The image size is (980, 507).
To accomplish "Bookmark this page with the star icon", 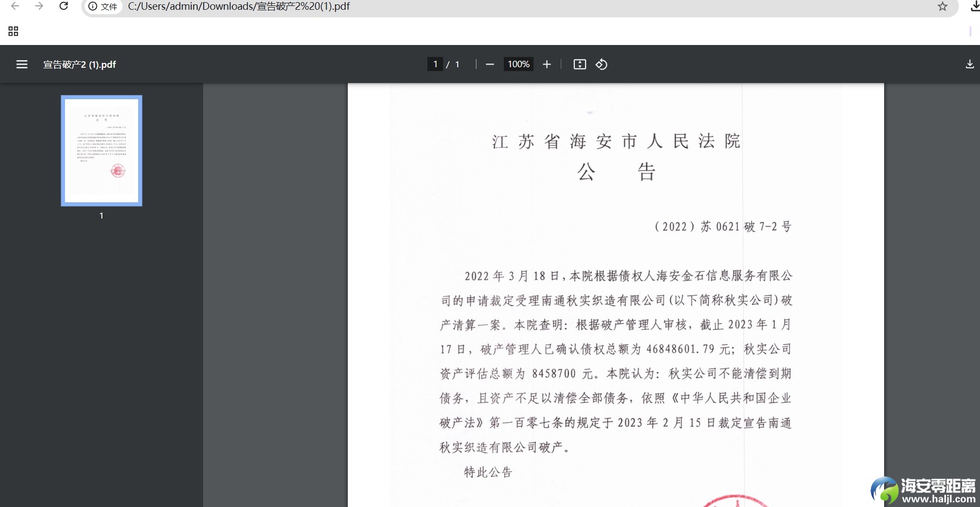I will click(x=943, y=7).
